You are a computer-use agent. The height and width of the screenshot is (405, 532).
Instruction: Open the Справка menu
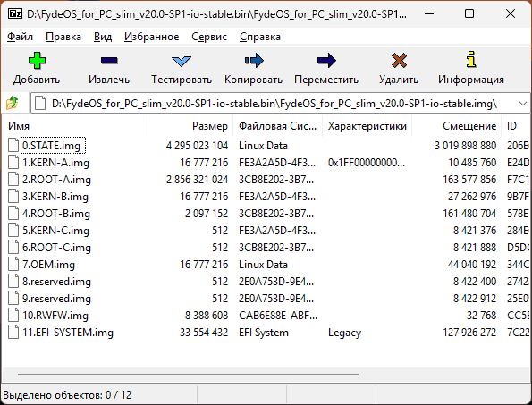[x=260, y=37]
